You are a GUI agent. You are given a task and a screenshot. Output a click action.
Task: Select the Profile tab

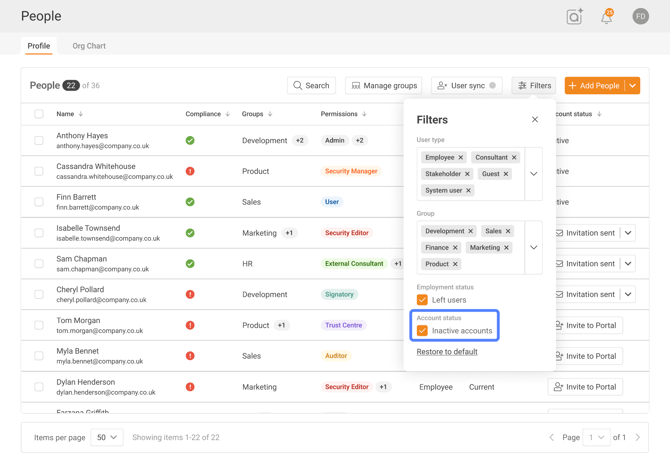[39, 46]
